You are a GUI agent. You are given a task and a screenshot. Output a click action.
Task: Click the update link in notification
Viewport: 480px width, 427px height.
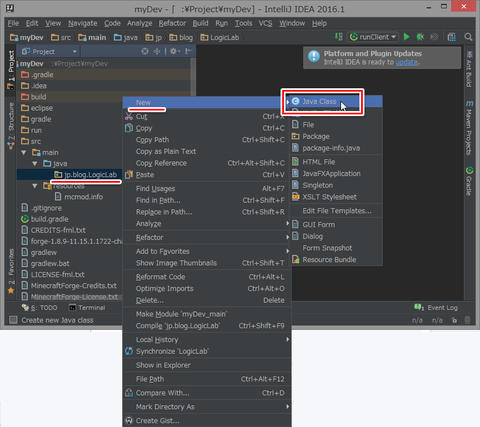coord(407,62)
